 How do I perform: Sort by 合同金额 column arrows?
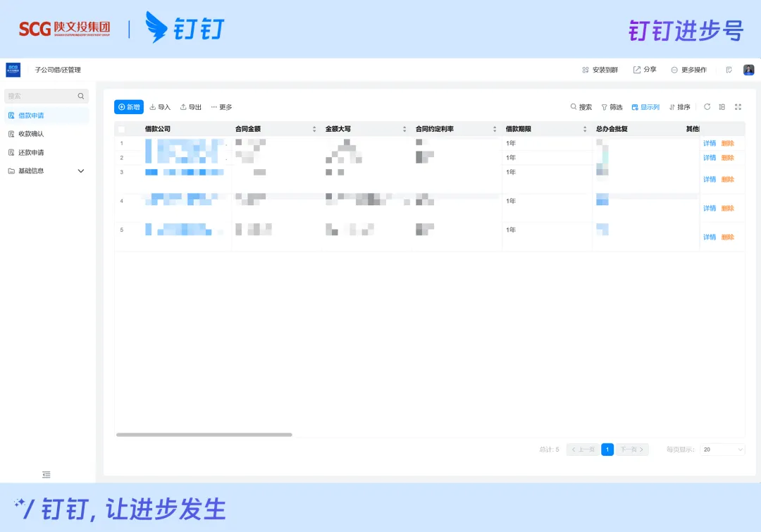point(314,129)
